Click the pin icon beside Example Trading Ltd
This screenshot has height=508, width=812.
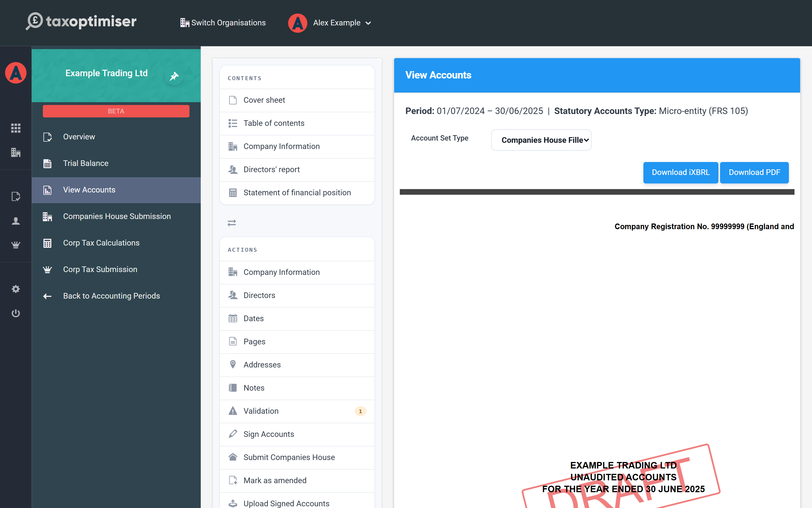pos(174,76)
